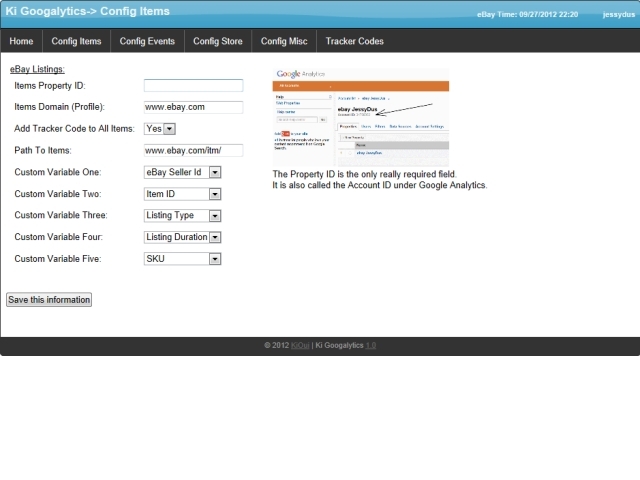Open Config Misc page
Image resolution: width=640 pixels, height=480 pixels.
point(284,41)
